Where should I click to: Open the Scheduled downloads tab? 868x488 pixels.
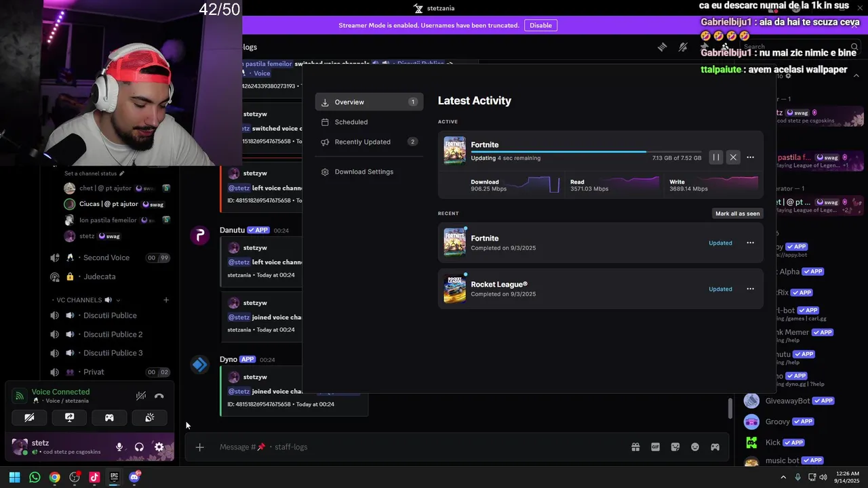pos(369,122)
